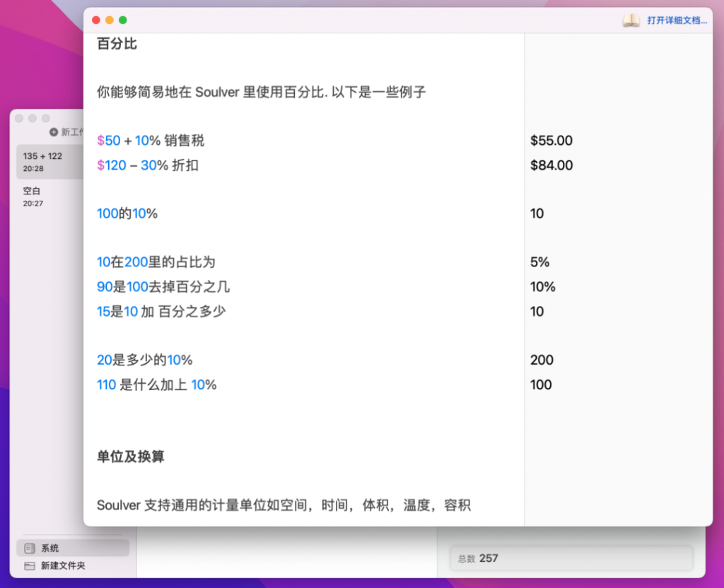Click the result $84.00
Screen dimensions: 724x588
tap(551, 165)
